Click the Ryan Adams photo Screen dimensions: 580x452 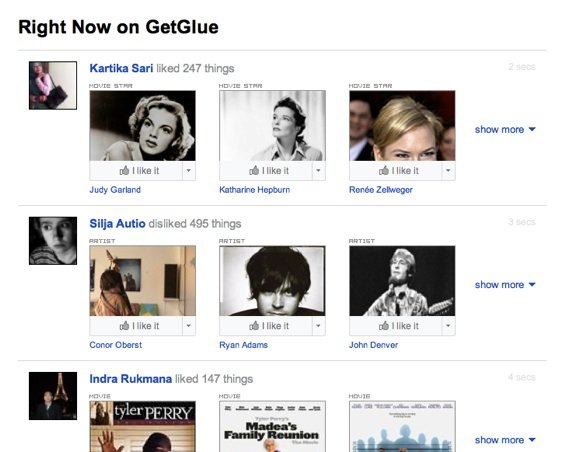pos(272,281)
